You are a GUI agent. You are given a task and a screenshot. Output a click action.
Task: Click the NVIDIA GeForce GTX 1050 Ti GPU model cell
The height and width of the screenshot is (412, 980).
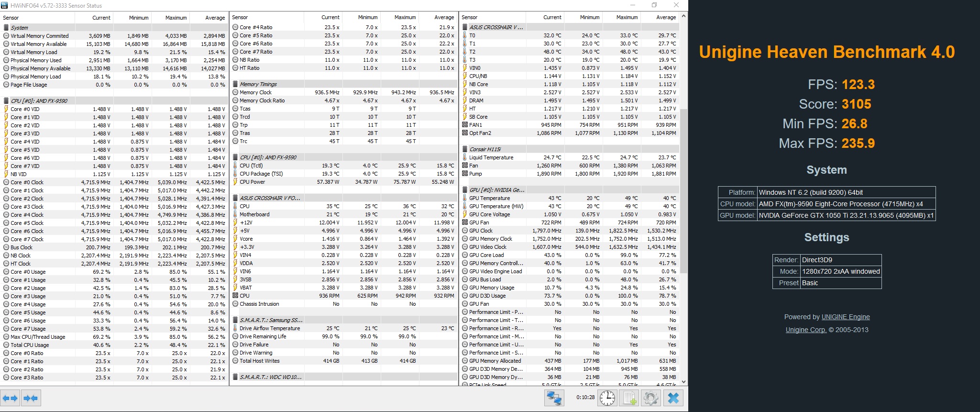846,215
